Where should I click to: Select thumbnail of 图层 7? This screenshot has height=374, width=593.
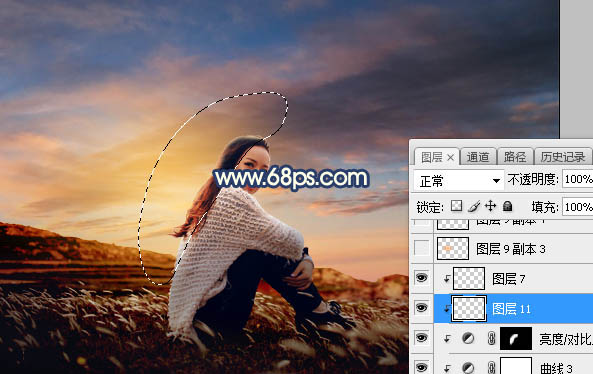(469, 278)
